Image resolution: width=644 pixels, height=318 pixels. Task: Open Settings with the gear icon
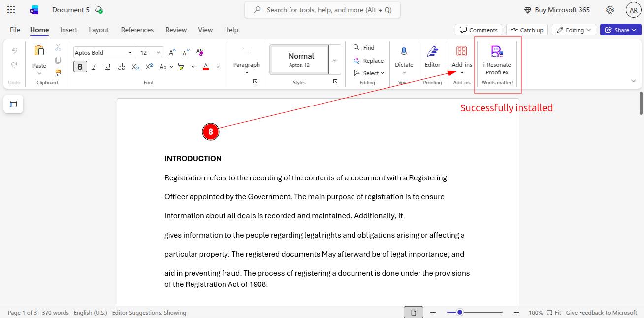[x=610, y=10]
